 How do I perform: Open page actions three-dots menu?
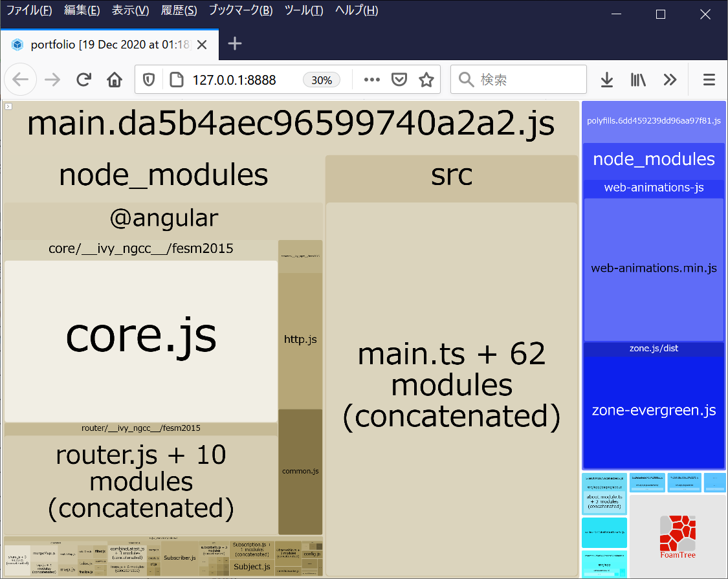(x=372, y=80)
